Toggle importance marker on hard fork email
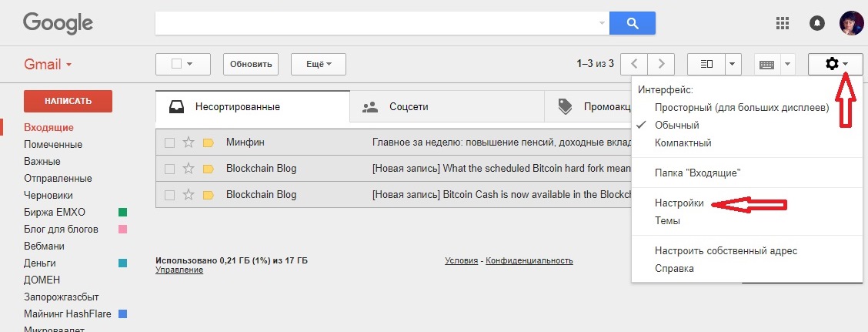The width and height of the screenshot is (868, 332). [x=208, y=169]
